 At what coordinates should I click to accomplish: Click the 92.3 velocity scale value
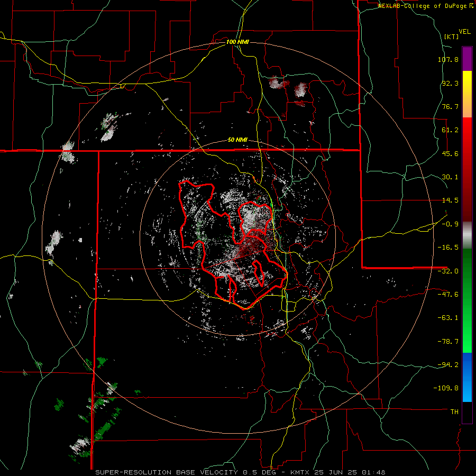pos(450,83)
